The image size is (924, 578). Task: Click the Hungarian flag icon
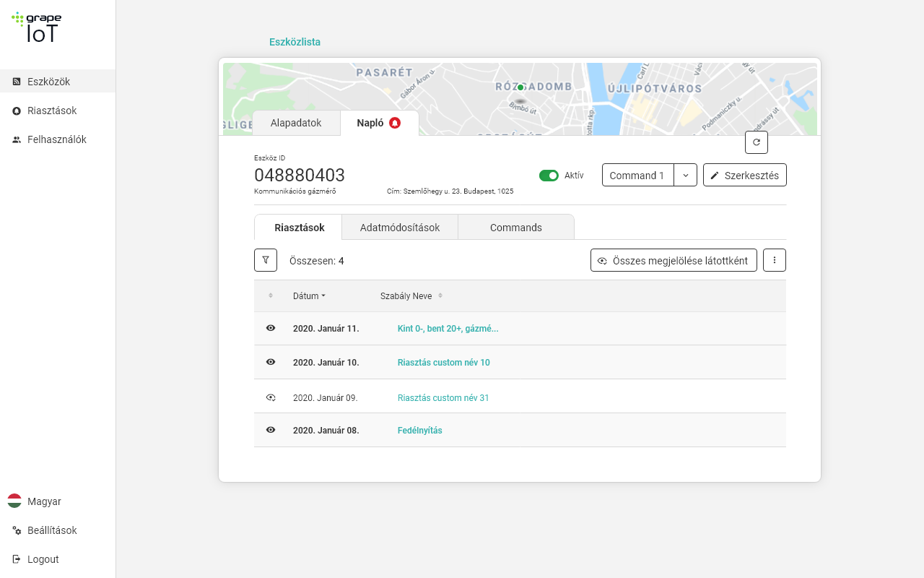tap(14, 501)
